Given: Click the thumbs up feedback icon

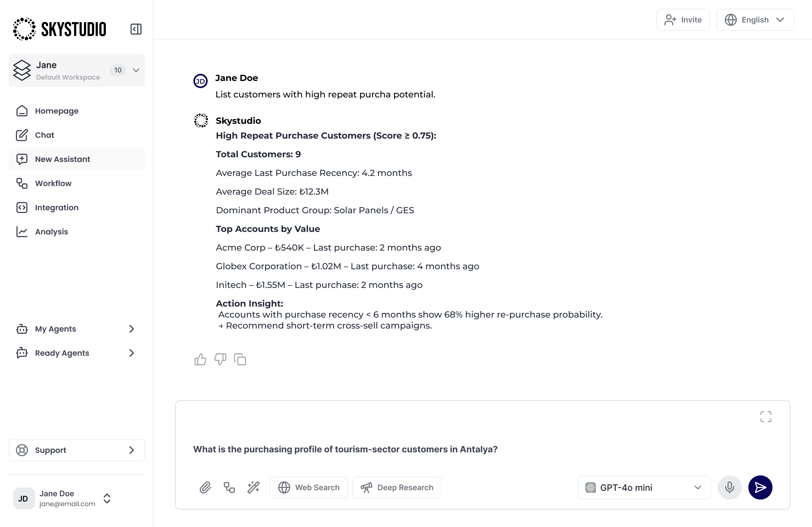Looking at the screenshot, I should [200, 359].
